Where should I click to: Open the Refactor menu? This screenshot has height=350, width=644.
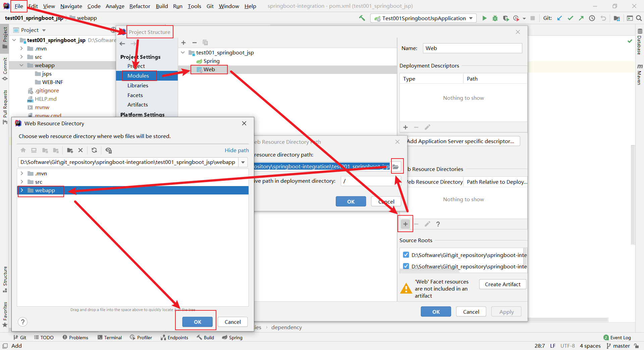point(140,6)
